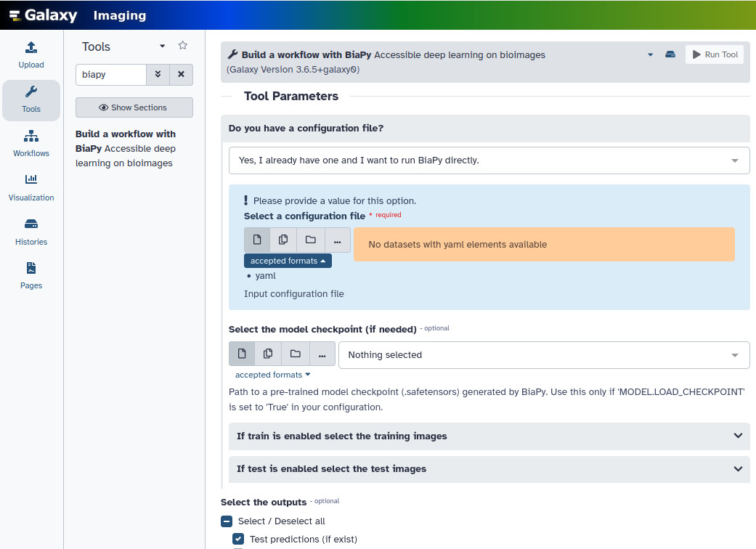
Task: Click the Run Tool button
Action: [x=715, y=54]
